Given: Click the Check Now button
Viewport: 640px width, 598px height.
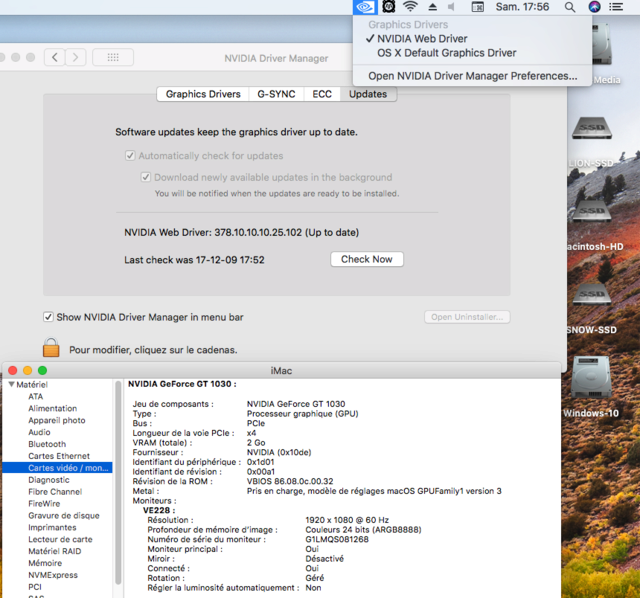Looking at the screenshot, I should point(367,259).
